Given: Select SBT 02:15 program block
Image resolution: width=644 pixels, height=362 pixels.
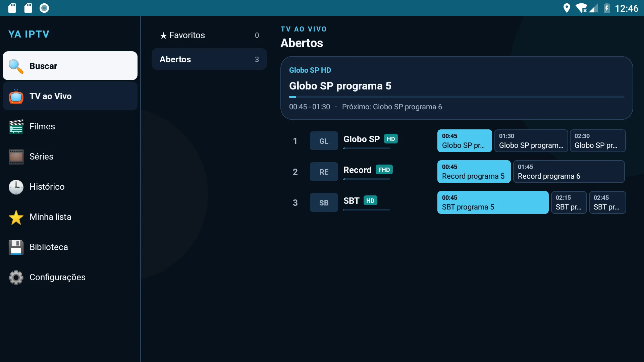Looking at the screenshot, I should [x=569, y=202].
